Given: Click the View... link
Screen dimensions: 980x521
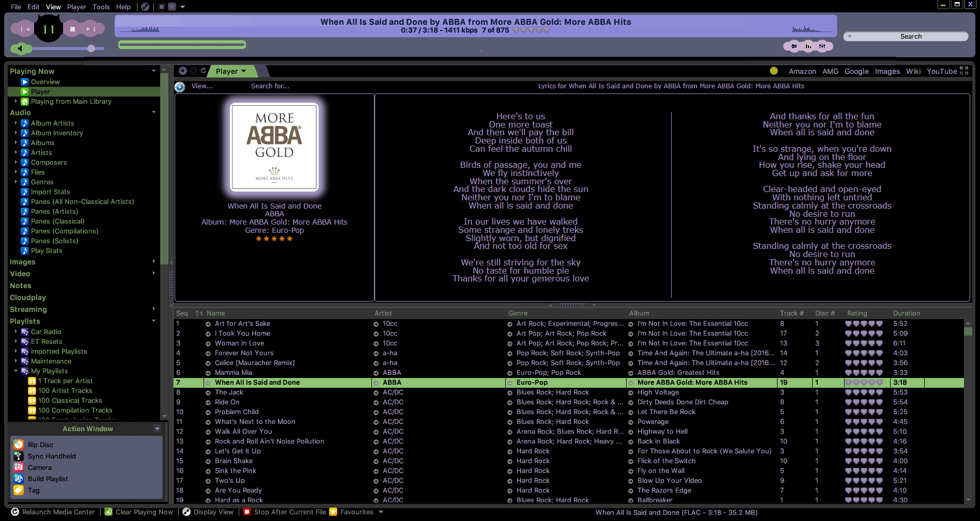Looking at the screenshot, I should (202, 86).
